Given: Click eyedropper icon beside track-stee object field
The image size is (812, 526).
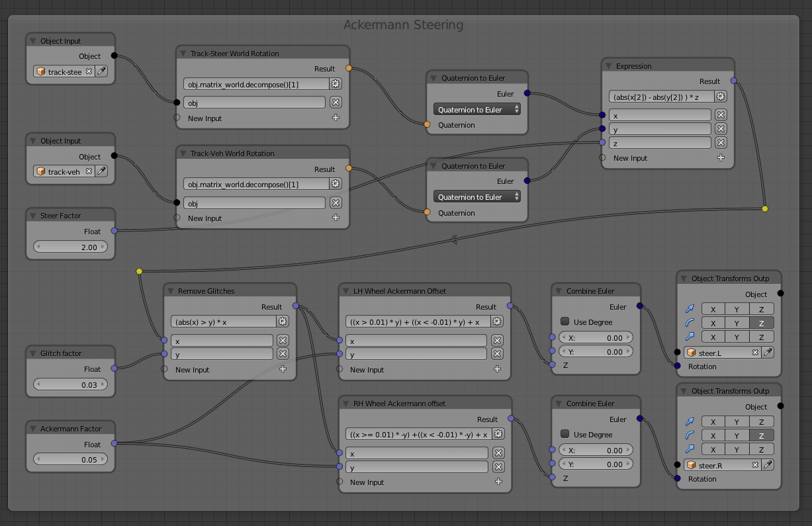Looking at the screenshot, I should [102, 71].
